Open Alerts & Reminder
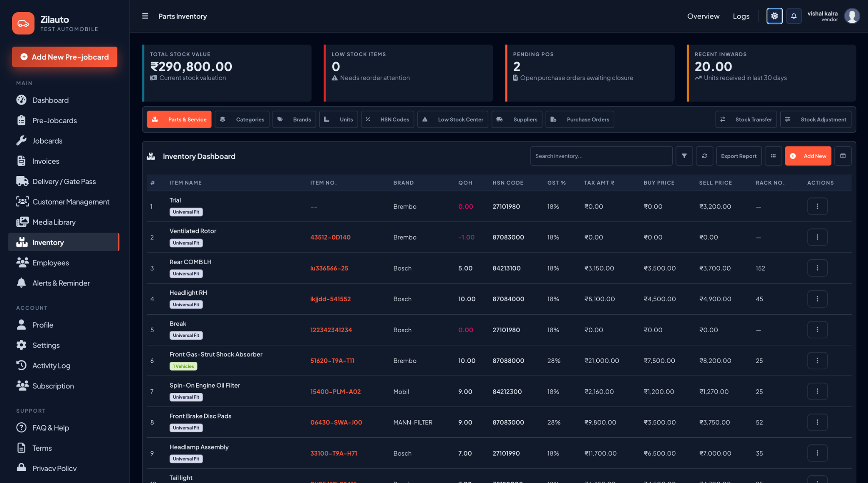This screenshot has width=868, height=483. (x=64, y=283)
